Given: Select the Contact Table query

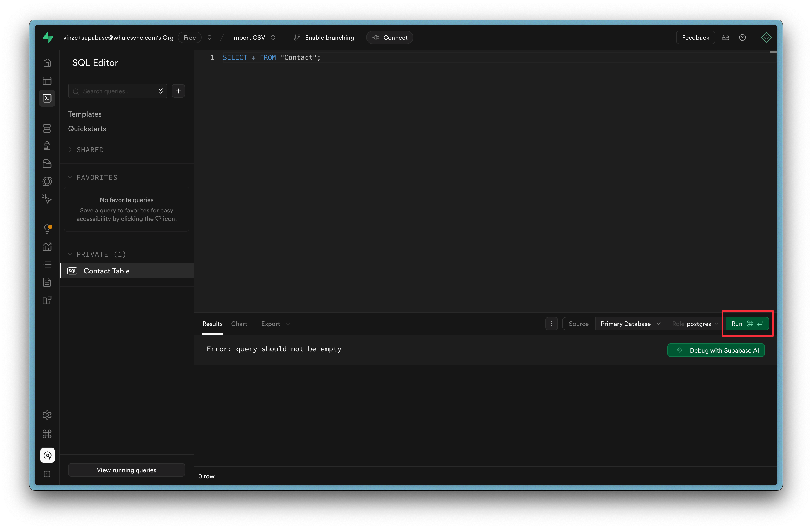Looking at the screenshot, I should [x=127, y=271].
